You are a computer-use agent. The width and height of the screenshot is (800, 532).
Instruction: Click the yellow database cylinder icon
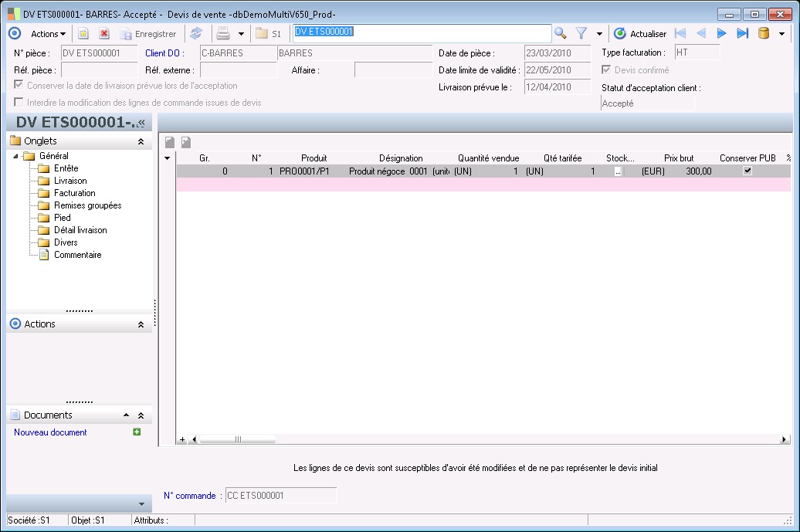coord(764,33)
